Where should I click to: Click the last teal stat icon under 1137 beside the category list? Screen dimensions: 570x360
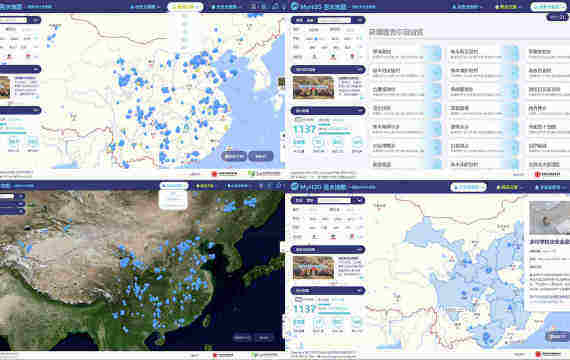pyautogui.click(x=357, y=143)
